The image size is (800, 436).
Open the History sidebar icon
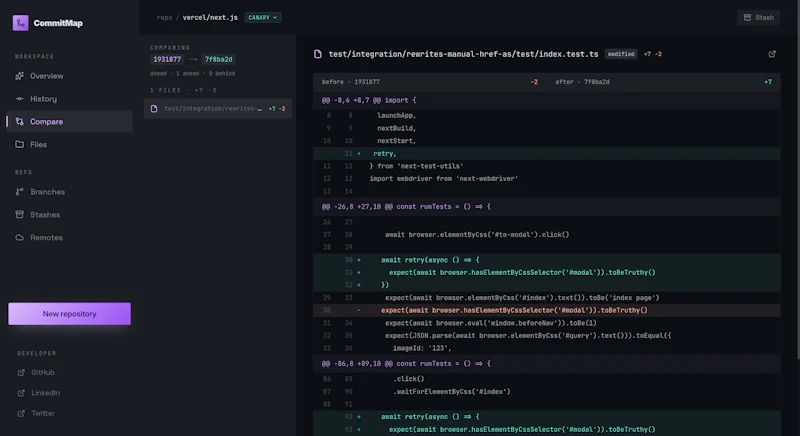[19, 99]
